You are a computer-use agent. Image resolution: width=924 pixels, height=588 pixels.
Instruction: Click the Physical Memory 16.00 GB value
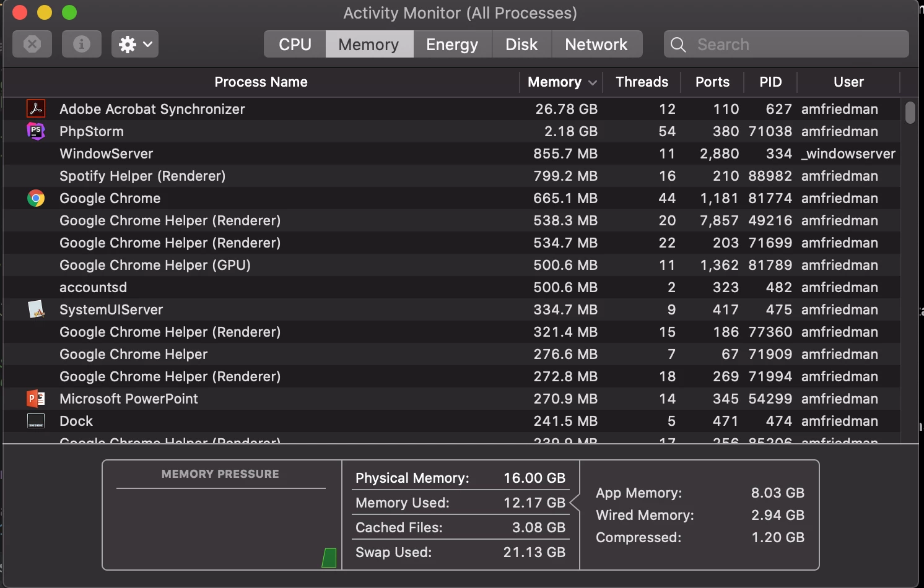[534, 478]
